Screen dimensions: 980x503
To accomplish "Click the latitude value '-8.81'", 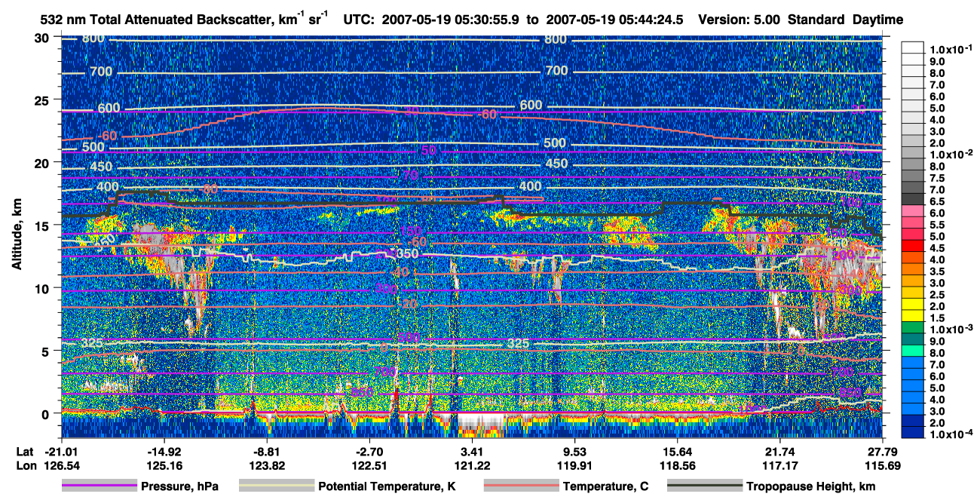I will point(267,451).
